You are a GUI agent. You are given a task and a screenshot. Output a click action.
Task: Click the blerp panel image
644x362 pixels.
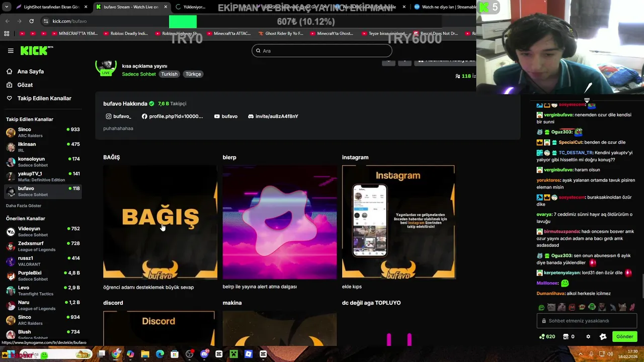[x=280, y=222]
